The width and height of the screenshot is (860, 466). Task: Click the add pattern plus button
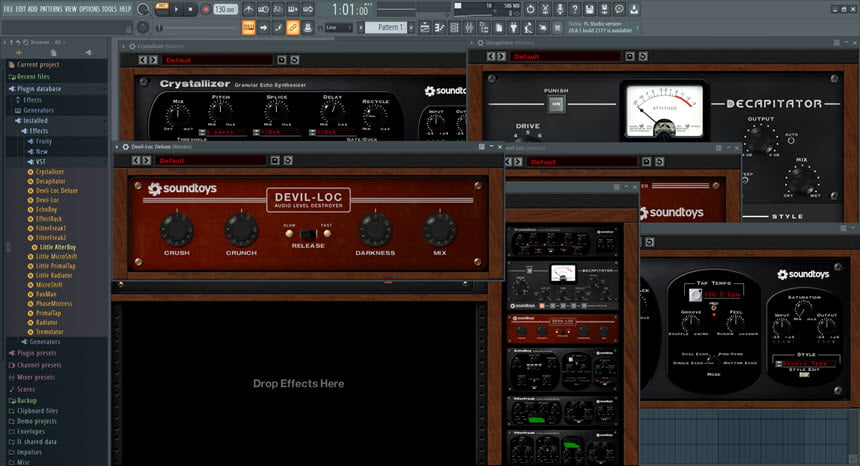411,27
